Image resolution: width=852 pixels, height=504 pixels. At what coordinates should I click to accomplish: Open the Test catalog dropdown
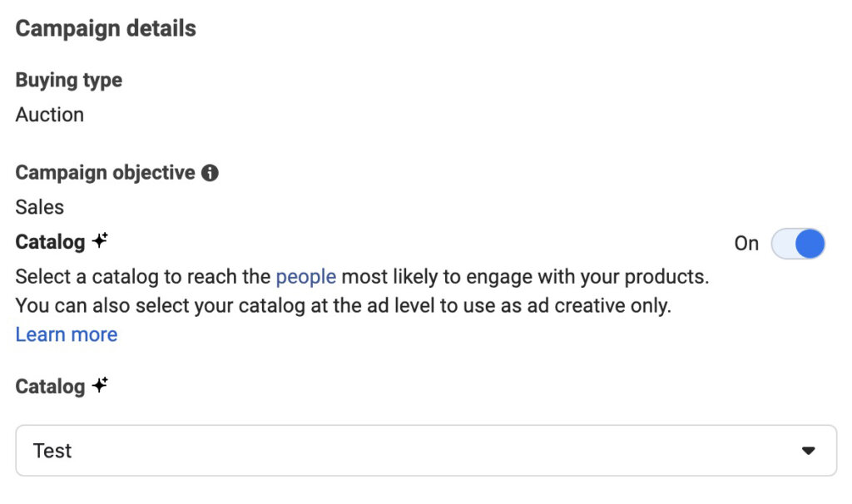coord(426,450)
